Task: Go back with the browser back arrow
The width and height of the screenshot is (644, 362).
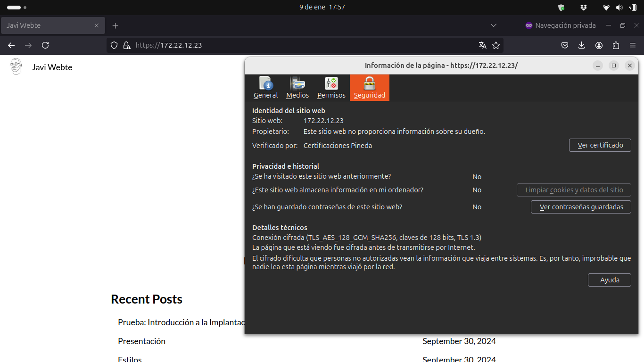Action: [11, 45]
